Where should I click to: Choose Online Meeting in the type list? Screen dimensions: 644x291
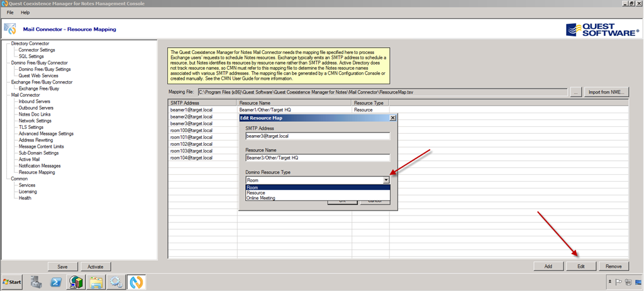click(318, 198)
